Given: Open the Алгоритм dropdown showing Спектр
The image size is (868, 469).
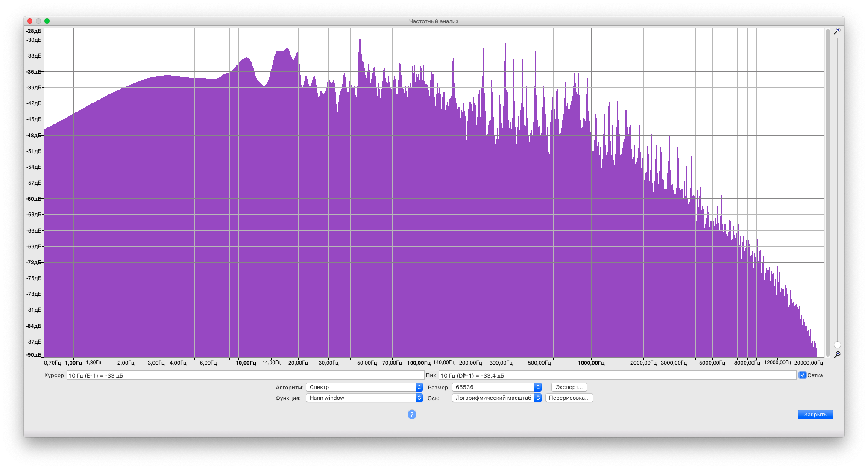Looking at the screenshot, I should (364, 387).
